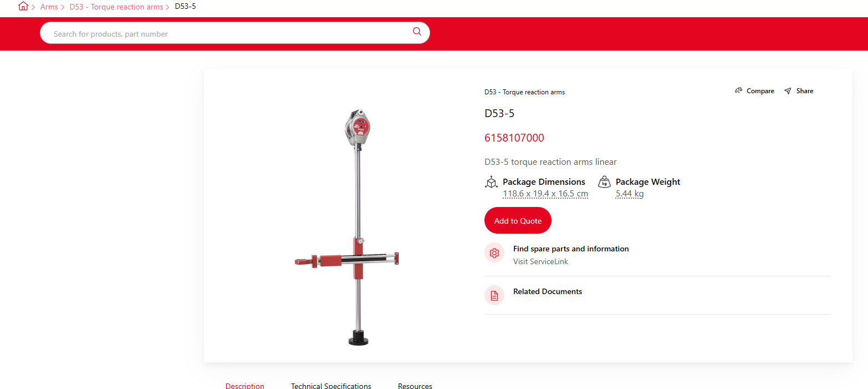This screenshot has width=868, height=389.
Task: Click the search magnifier icon
Action: (417, 32)
